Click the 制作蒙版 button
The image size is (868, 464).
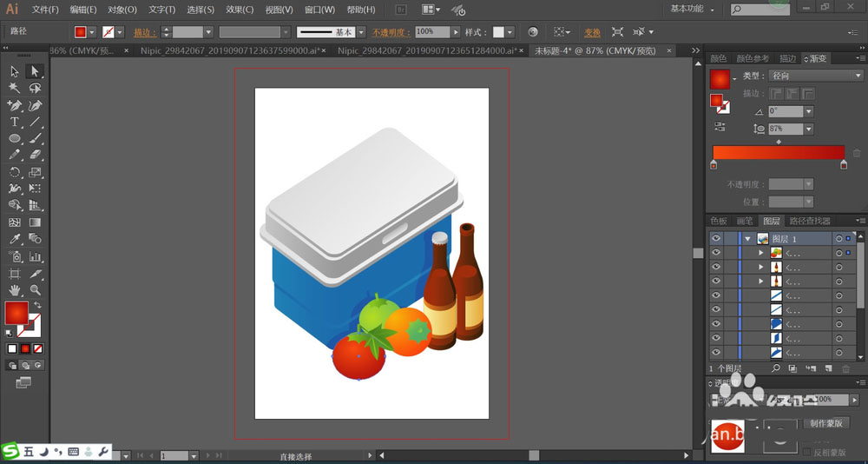pyautogui.click(x=826, y=423)
